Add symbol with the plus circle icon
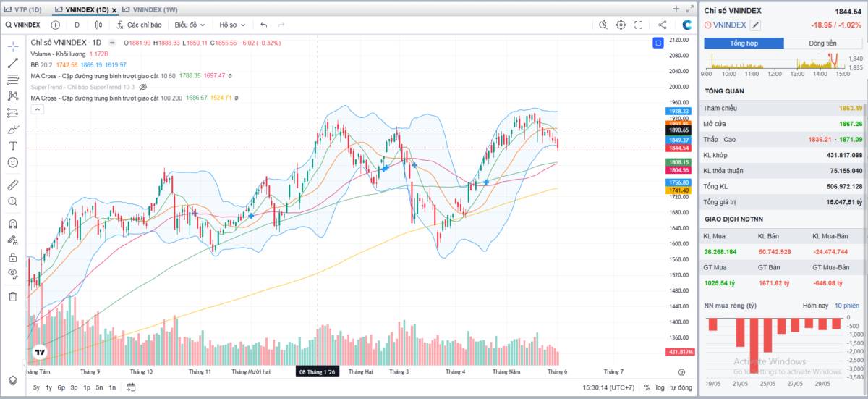868x399 pixels. point(56,25)
